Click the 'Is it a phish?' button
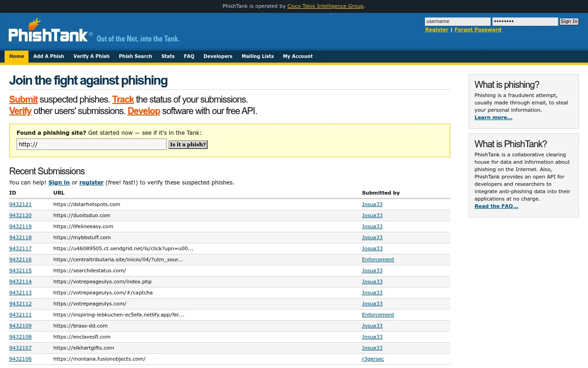The width and height of the screenshot is (588, 368). (188, 144)
